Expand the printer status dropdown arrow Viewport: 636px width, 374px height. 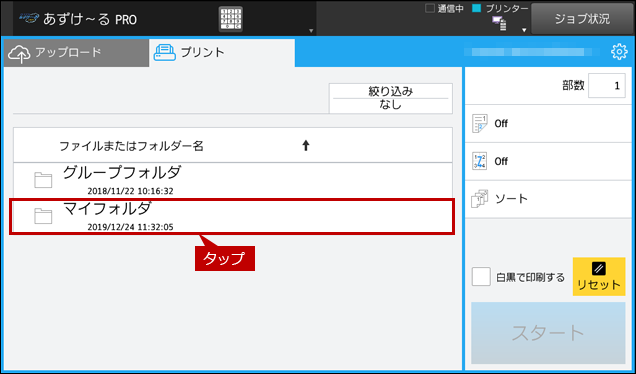(x=524, y=30)
